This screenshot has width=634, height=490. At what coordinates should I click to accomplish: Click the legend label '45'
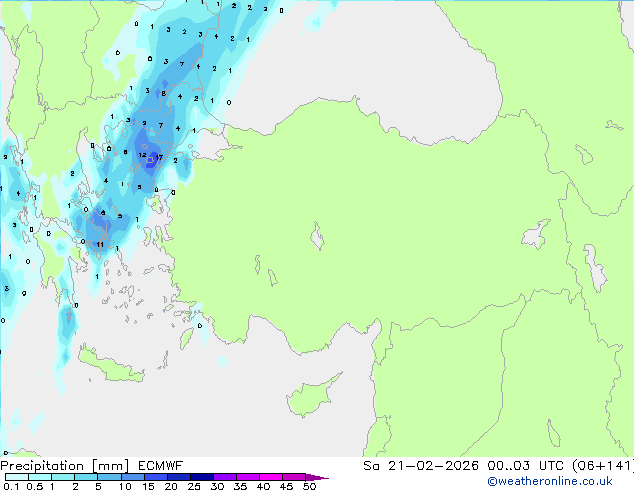(286, 486)
